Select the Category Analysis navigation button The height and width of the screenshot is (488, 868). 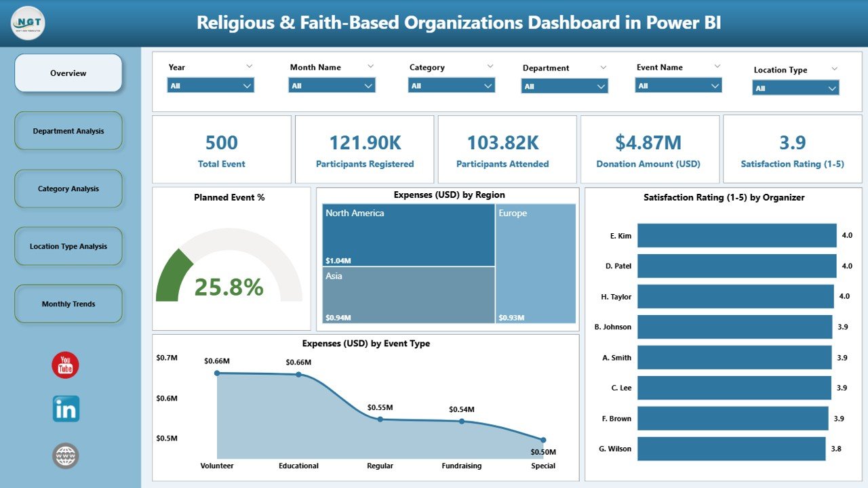coord(68,188)
